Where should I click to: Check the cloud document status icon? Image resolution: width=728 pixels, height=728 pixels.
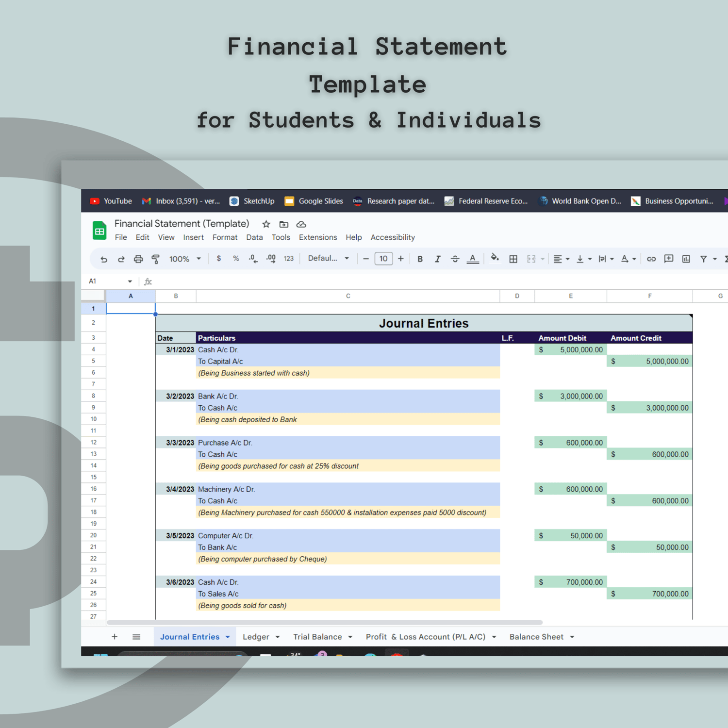click(301, 224)
